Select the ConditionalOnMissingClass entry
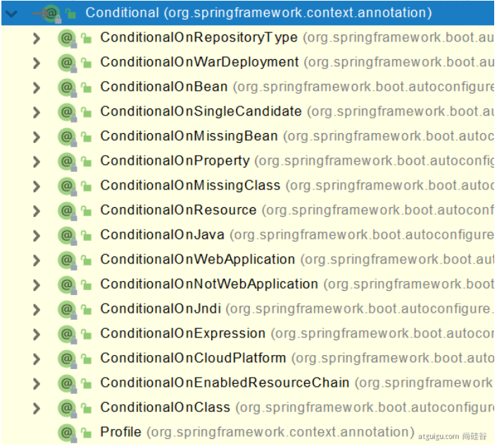The image size is (497, 448). tap(190, 185)
